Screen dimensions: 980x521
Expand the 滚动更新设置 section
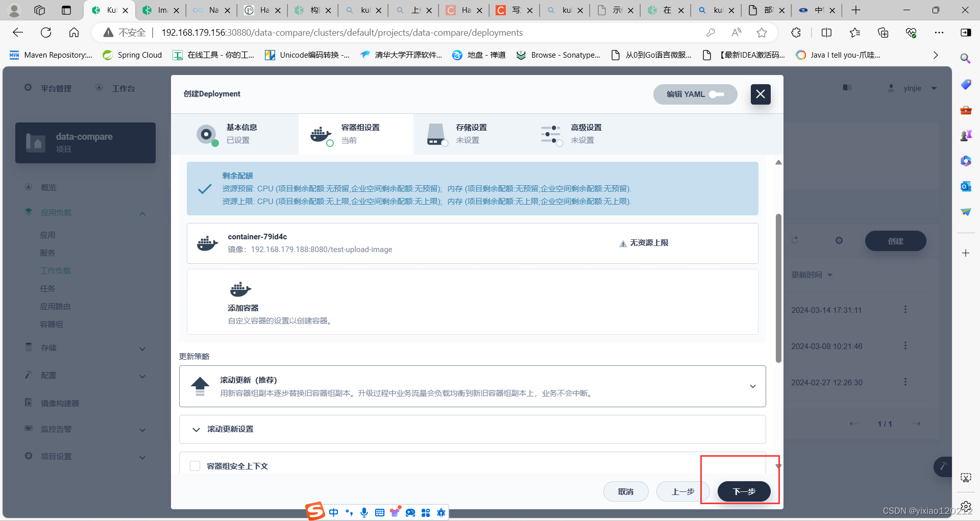(472, 430)
